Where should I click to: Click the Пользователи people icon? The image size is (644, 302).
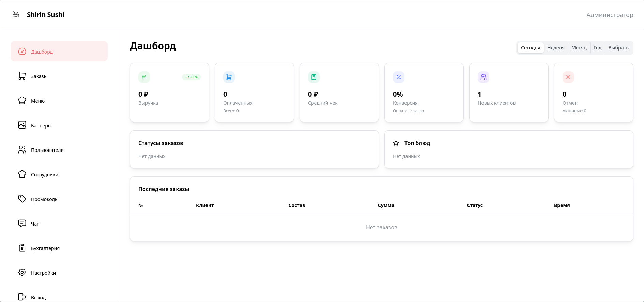click(22, 150)
